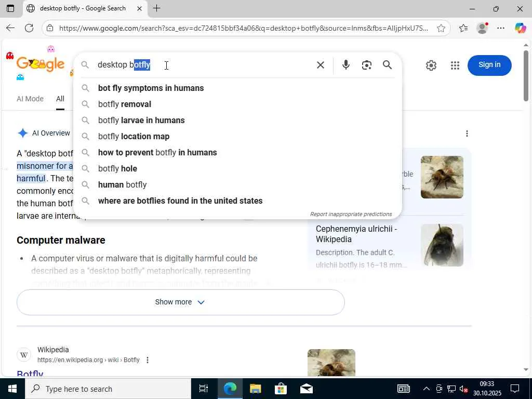
Task: Click the page vertical scrollbar thumb
Action: 526,75
